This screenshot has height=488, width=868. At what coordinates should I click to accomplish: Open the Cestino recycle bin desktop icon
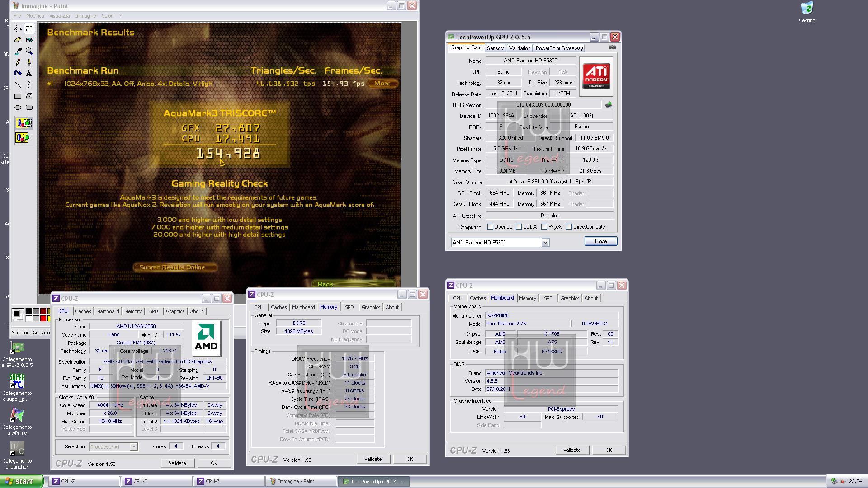pyautogui.click(x=807, y=12)
